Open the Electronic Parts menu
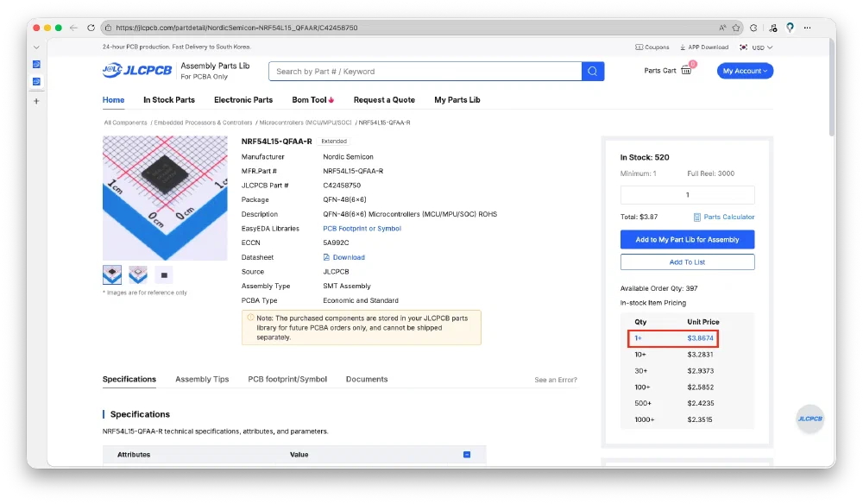Image resolution: width=863 pixels, height=504 pixels. coord(243,99)
